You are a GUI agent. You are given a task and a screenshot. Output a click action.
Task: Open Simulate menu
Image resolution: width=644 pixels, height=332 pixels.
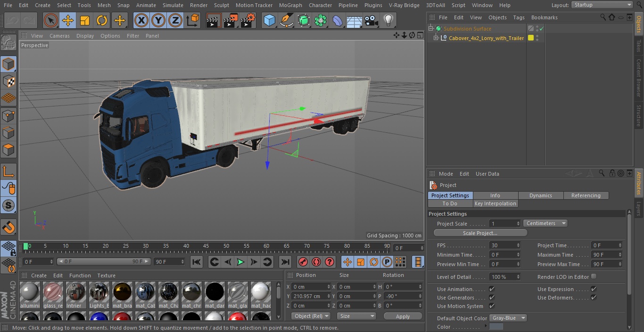(x=173, y=5)
